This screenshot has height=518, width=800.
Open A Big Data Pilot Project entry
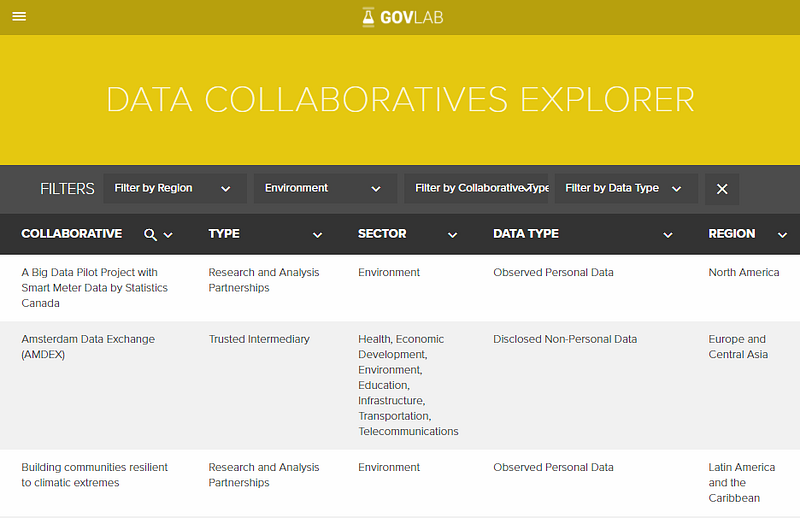94,288
